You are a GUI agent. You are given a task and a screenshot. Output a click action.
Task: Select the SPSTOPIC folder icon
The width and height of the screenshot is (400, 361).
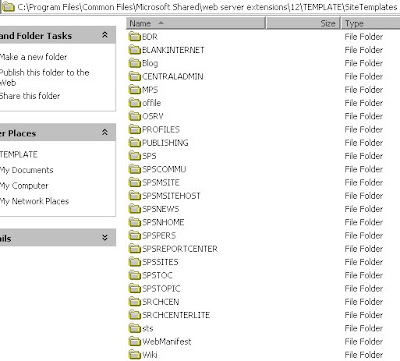[x=135, y=288]
